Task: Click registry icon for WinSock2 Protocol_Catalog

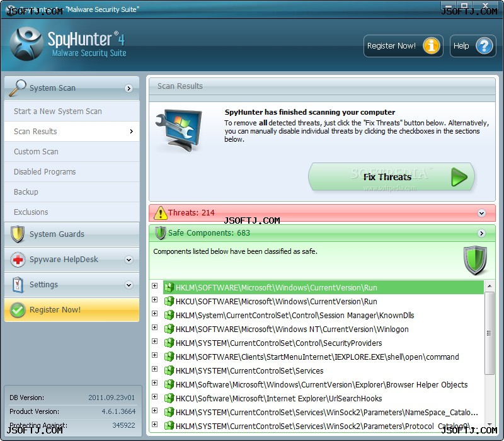Action: [x=169, y=426]
